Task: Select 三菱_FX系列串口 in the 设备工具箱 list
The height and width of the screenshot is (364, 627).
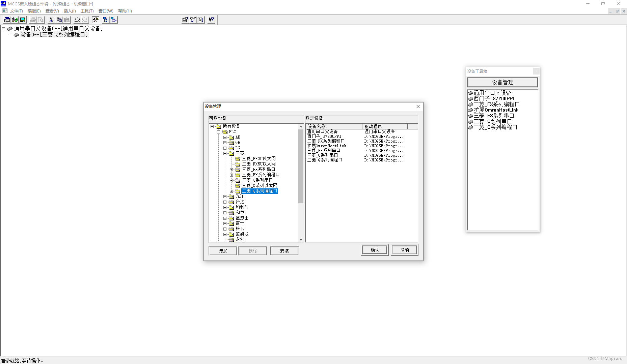Action: tap(494, 116)
